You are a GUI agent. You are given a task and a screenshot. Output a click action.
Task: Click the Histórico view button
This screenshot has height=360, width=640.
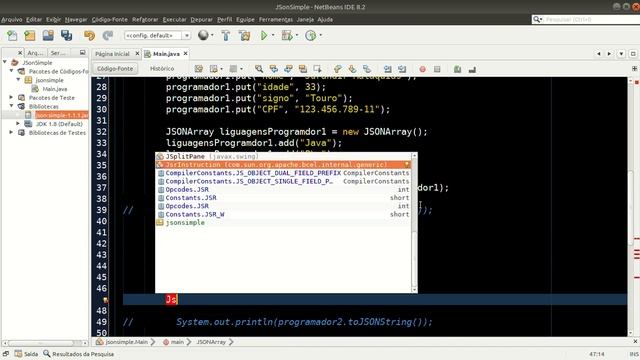coord(162,69)
